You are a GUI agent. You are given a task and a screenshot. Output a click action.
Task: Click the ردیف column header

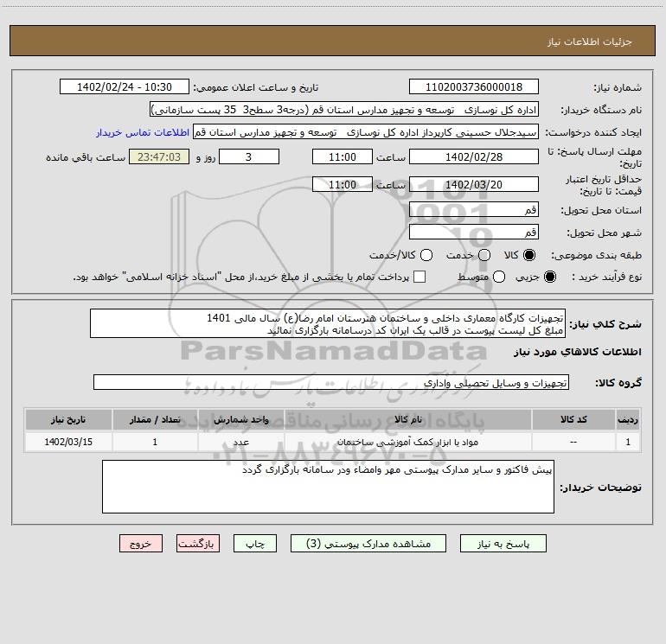(628, 419)
